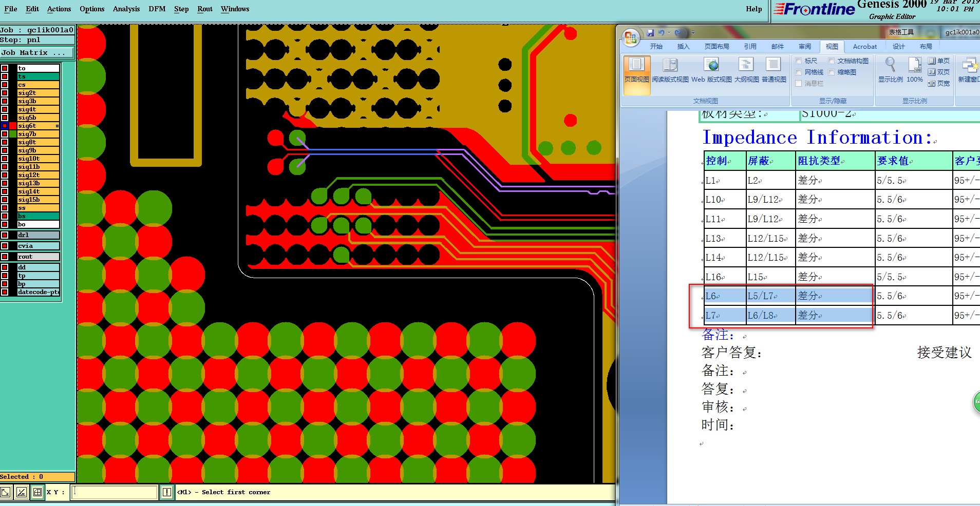Open the 开始 Home ribbon tab
Screen dimensions: 980x506
(x=656, y=46)
